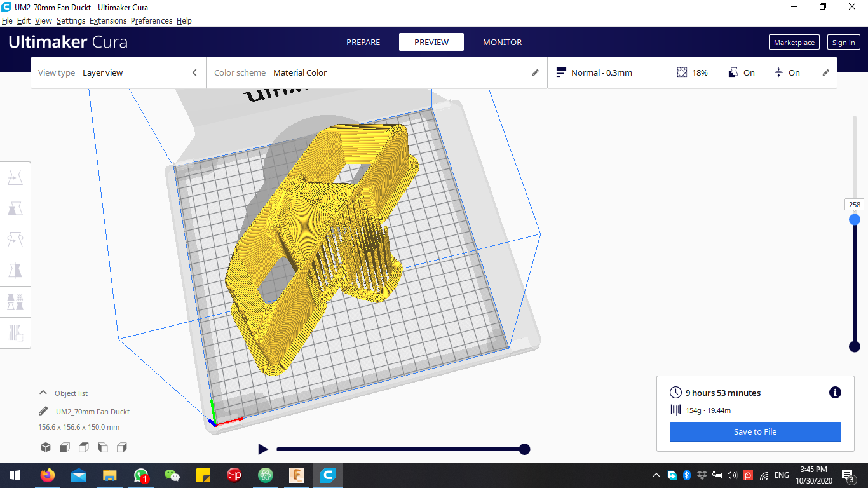
Task: Open the Edit menu
Action: pyautogui.click(x=24, y=20)
